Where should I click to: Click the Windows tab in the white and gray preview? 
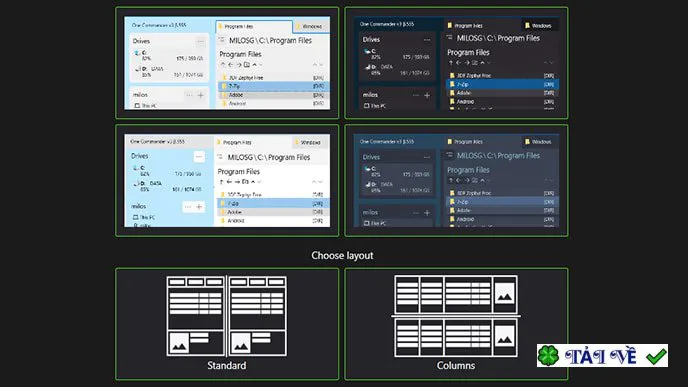point(311,143)
